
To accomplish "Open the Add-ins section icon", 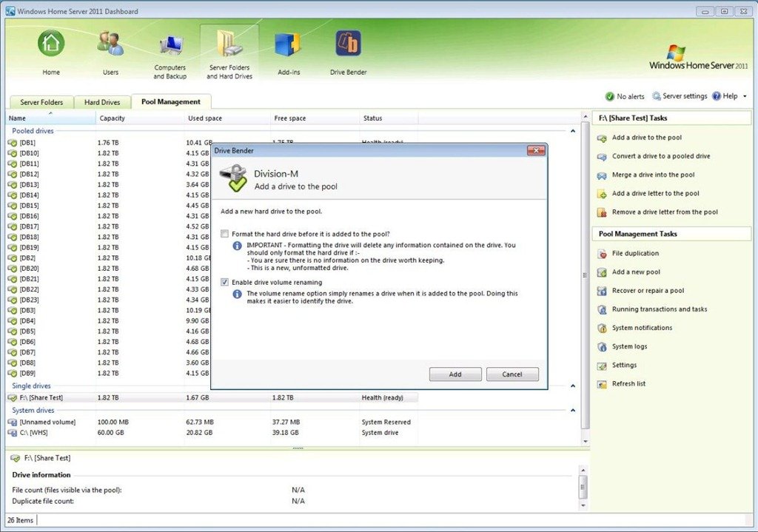I will click(289, 44).
